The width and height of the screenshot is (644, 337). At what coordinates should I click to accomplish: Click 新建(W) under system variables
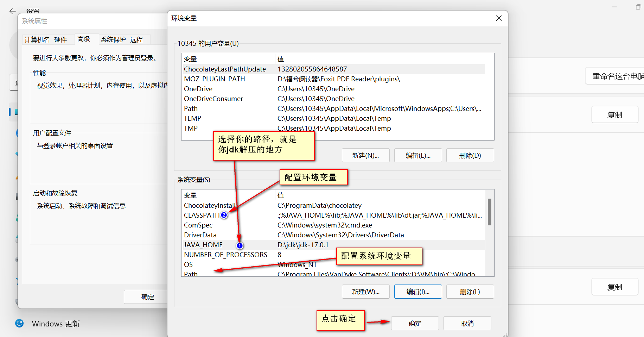pos(365,292)
